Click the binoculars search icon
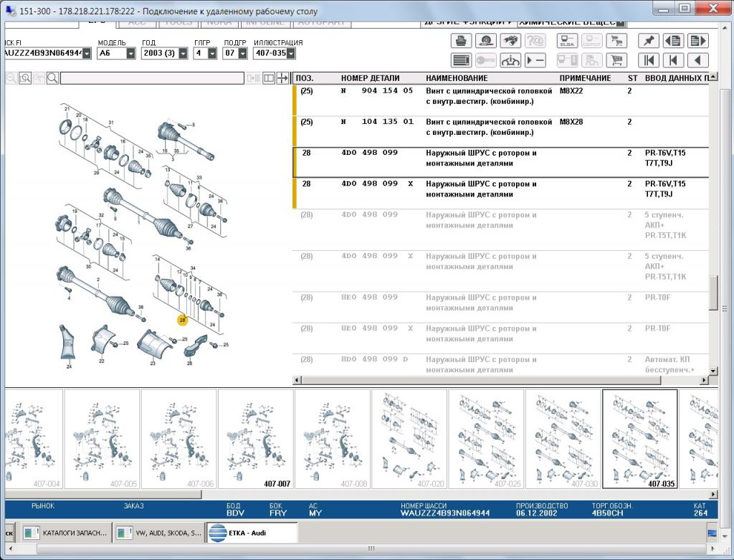 click(510, 41)
